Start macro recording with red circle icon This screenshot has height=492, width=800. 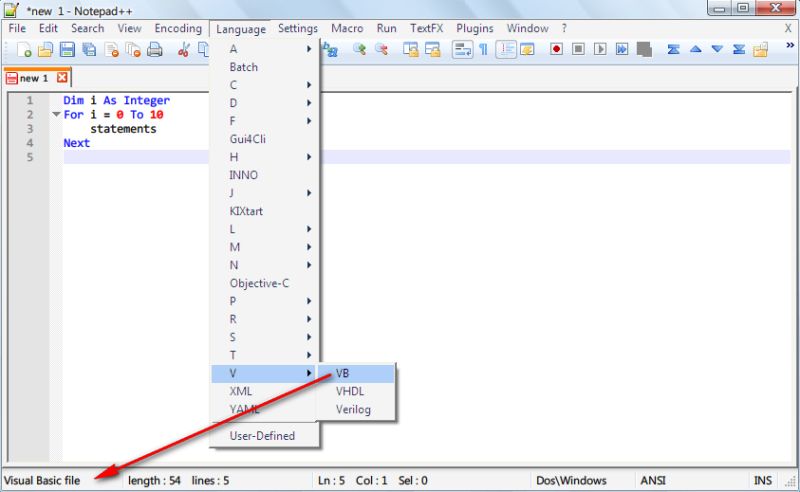point(556,50)
